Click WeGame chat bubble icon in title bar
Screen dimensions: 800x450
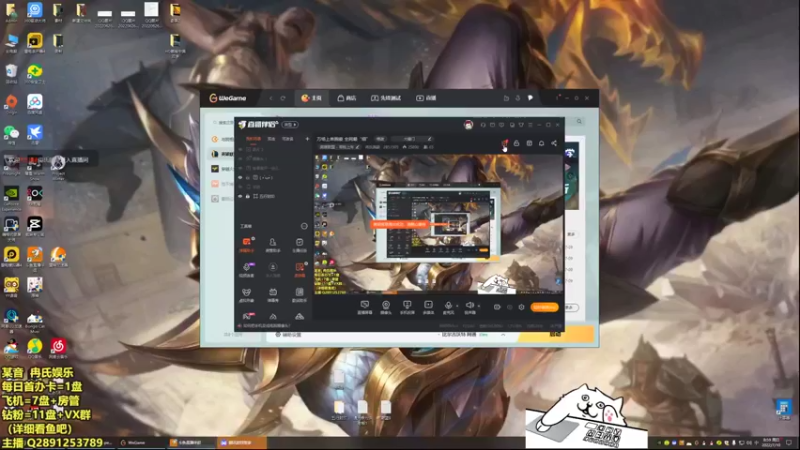tap(530, 98)
